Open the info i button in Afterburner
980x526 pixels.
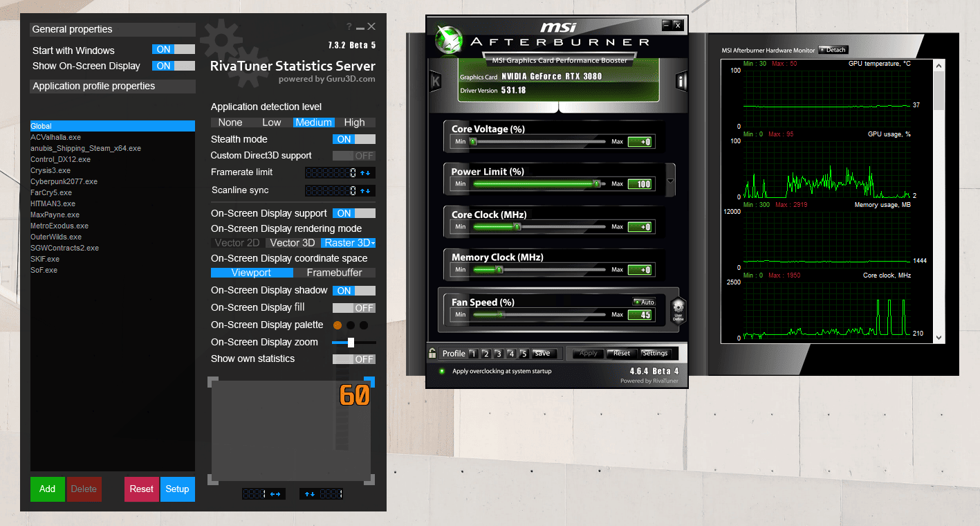click(x=681, y=81)
